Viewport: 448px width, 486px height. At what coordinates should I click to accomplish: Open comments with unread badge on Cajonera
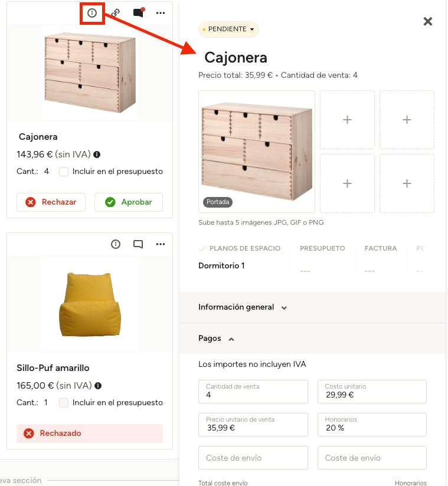click(x=138, y=12)
